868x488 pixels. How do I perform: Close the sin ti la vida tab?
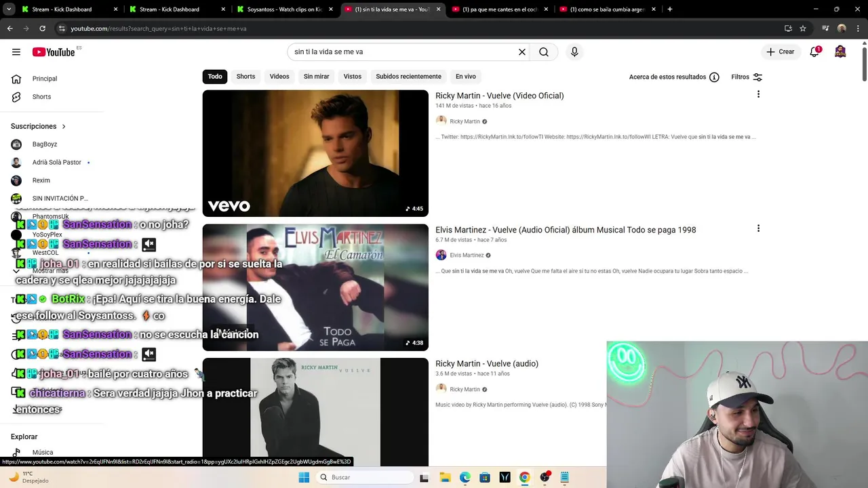(x=438, y=9)
